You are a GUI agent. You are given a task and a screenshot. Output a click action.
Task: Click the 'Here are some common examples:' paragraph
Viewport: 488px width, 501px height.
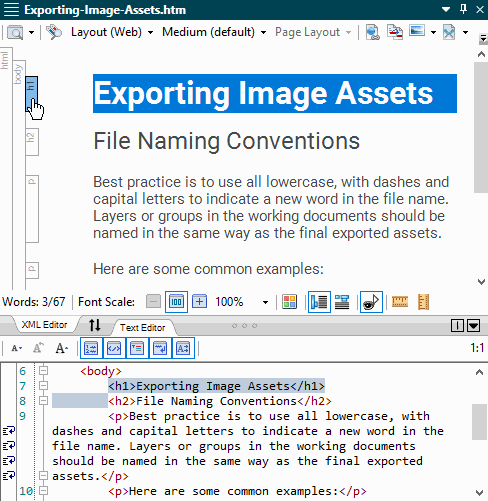tap(208, 269)
